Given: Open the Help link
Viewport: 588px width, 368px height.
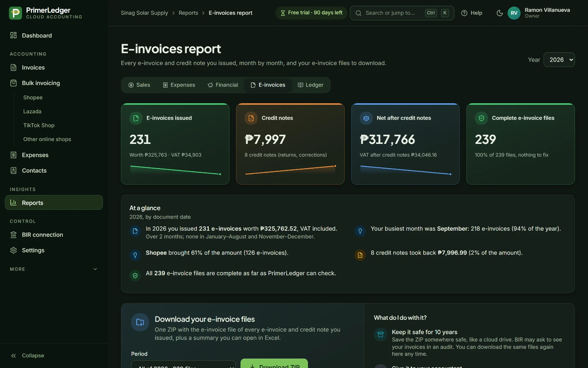Looking at the screenshot, I should click(472, 13).
